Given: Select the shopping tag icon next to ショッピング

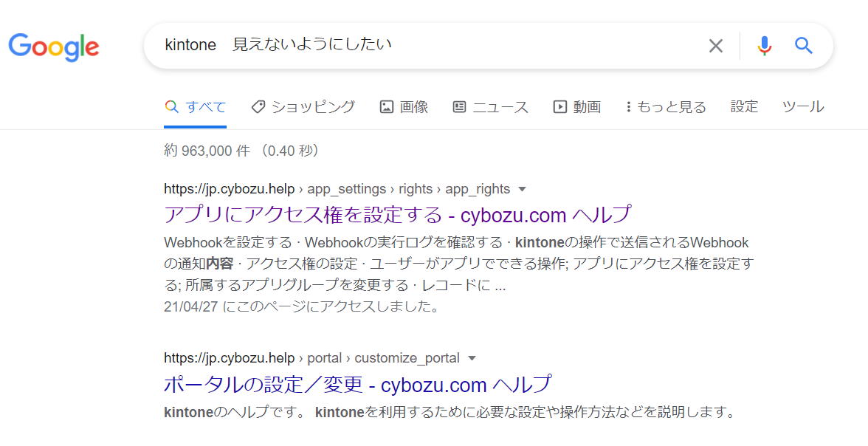Looking at the screenshot, I should click(257, 106).
